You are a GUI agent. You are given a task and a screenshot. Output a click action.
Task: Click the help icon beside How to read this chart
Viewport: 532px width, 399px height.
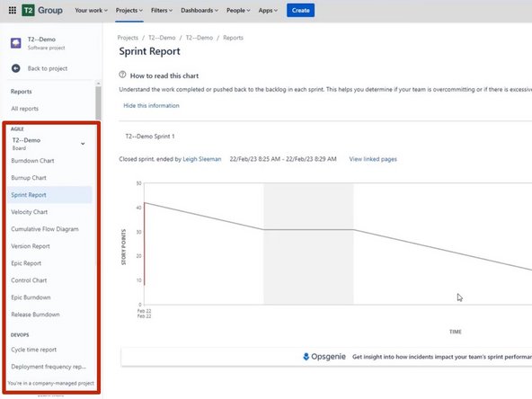click(122, 75)
